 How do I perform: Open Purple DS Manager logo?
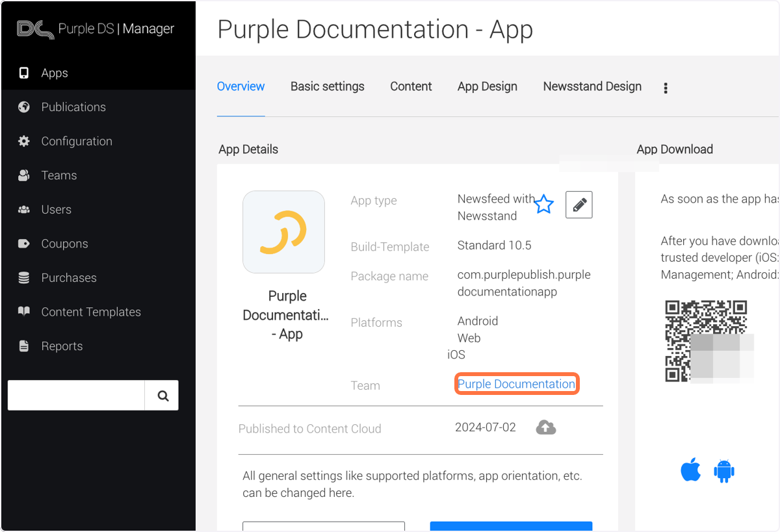click(96, 29)
